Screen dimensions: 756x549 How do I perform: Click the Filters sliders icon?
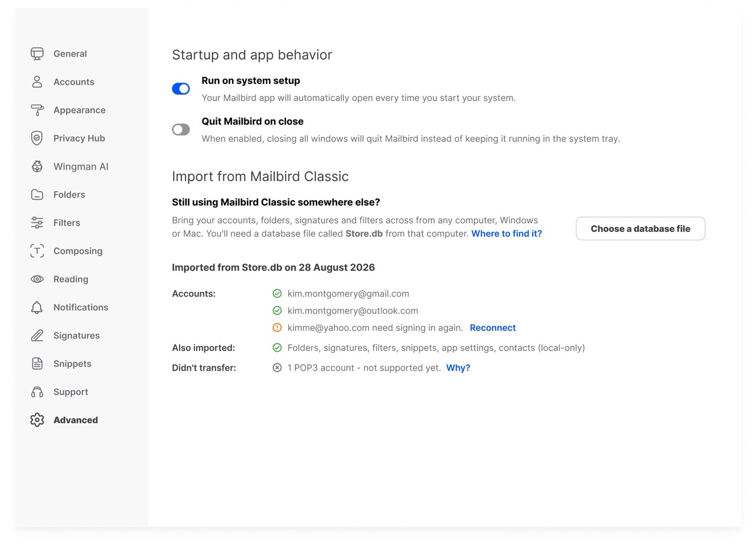click(37, 223)
